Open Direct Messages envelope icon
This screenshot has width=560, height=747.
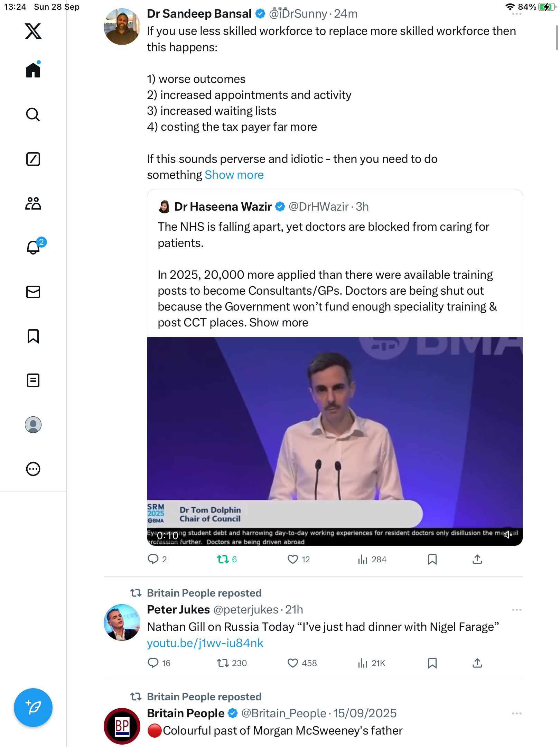(x=33, y=292)
